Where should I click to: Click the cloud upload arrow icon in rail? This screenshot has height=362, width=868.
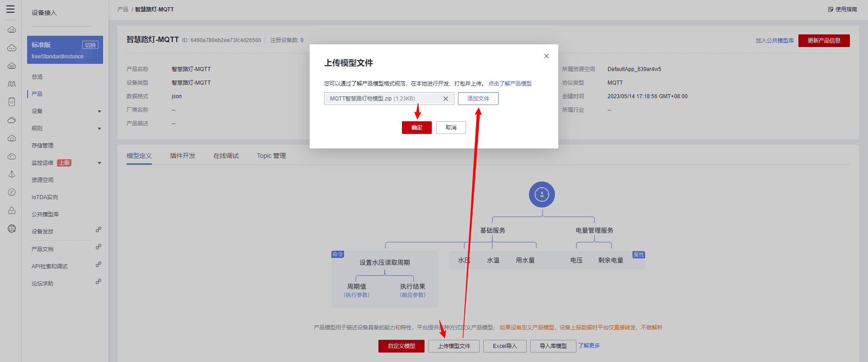[12, 138]
